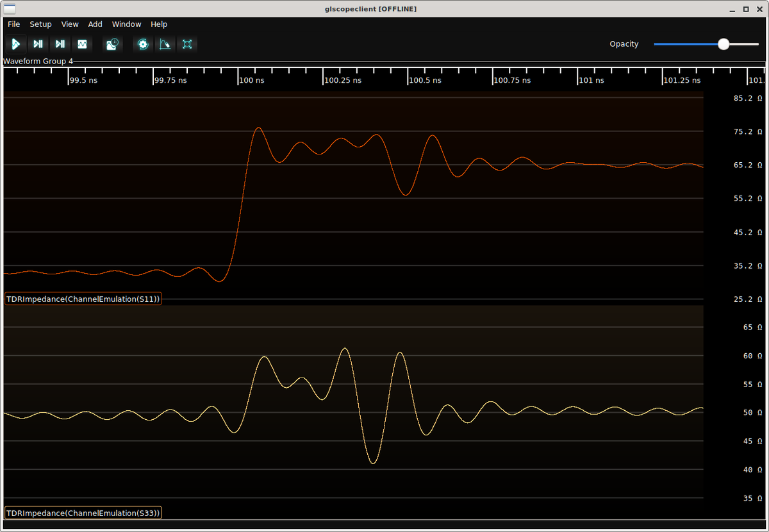Screen dimensions: 769x532
Task: Click the 65.2 Ω vertical axis label
Action: pyautogui.click(x=748, y=165)
